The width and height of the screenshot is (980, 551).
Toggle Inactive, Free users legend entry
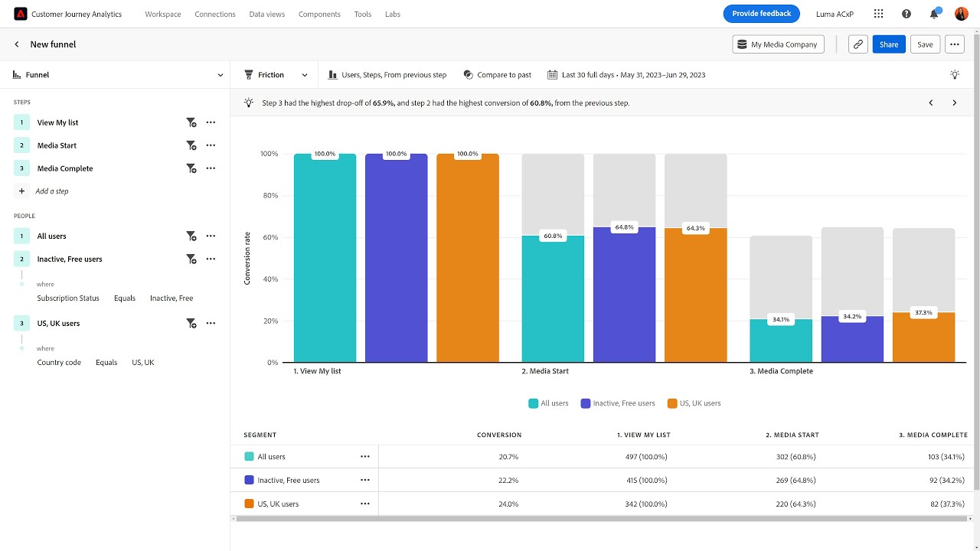[618, 403]
